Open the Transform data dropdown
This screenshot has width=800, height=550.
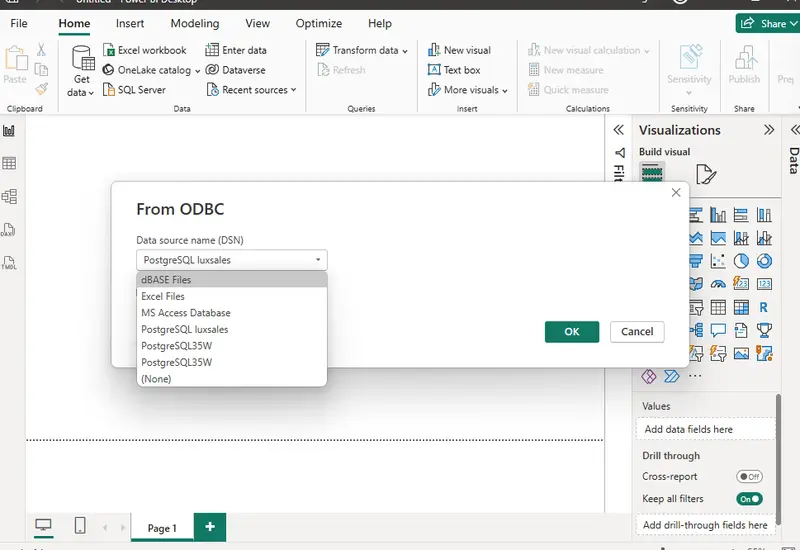point(362,50)
